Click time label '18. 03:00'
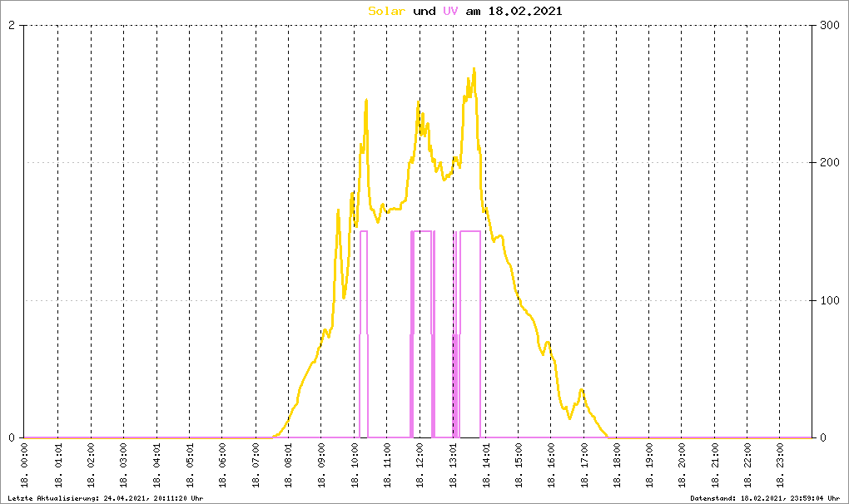 pos(123,465)
